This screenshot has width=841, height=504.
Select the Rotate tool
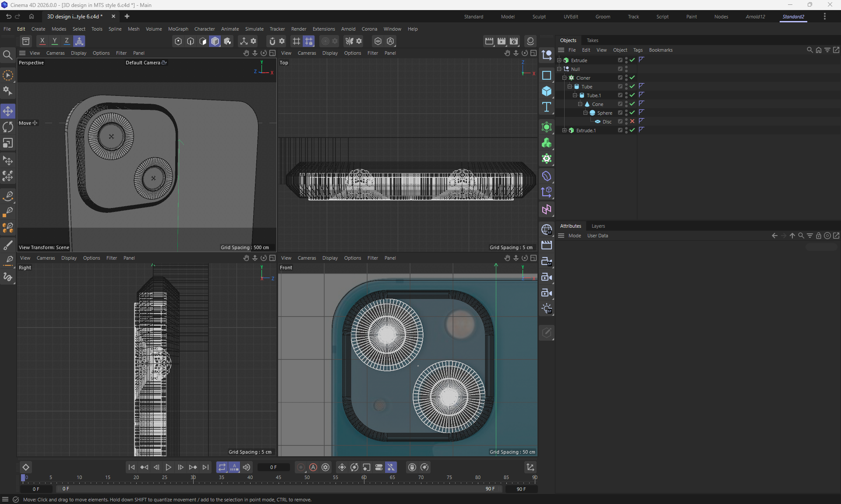[8, 127]
